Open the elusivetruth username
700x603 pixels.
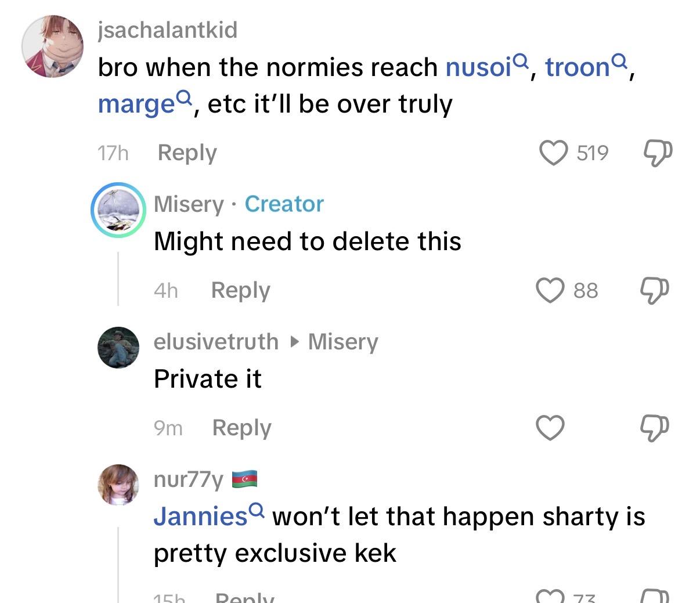(216, 341)
